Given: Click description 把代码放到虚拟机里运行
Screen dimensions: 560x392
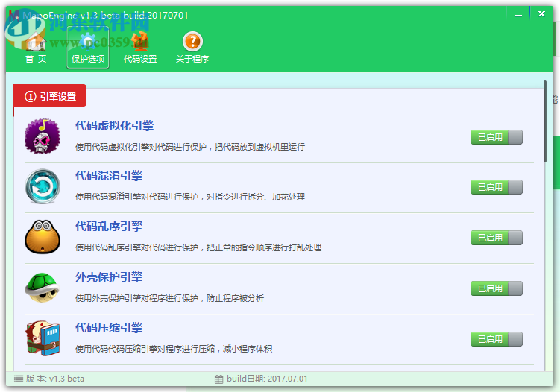Looking at the screenshot, I should click(259, 147).
